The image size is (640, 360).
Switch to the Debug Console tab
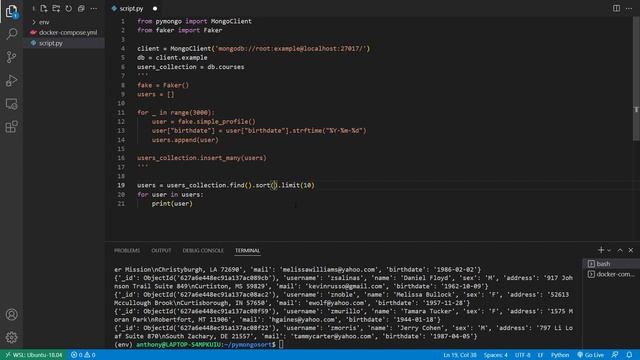click(x=203, y=250)
